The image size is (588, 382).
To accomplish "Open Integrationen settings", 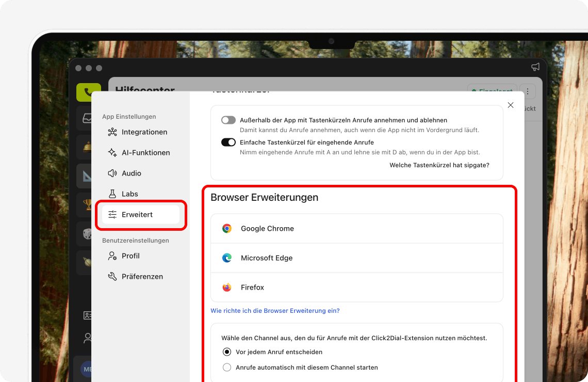I will click(144, 132).
